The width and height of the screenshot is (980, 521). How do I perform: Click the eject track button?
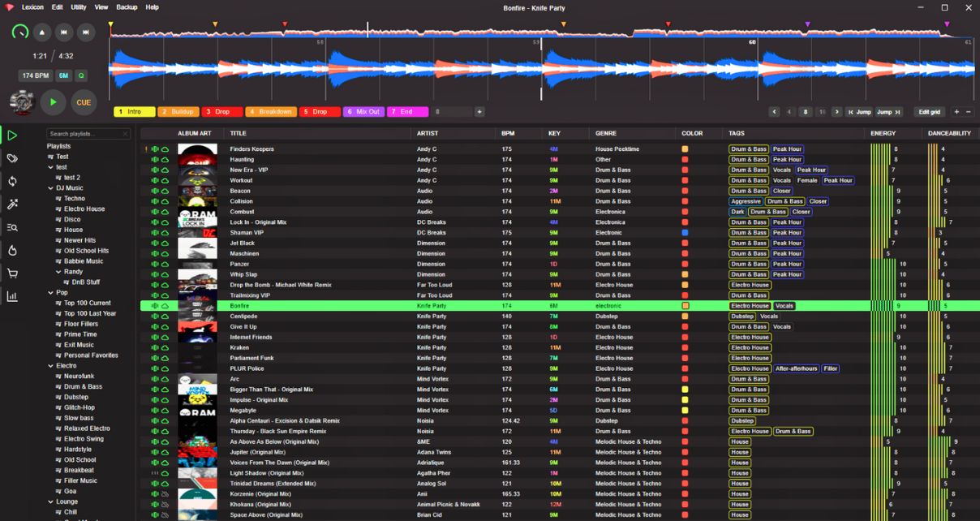(x=42, y=32)
